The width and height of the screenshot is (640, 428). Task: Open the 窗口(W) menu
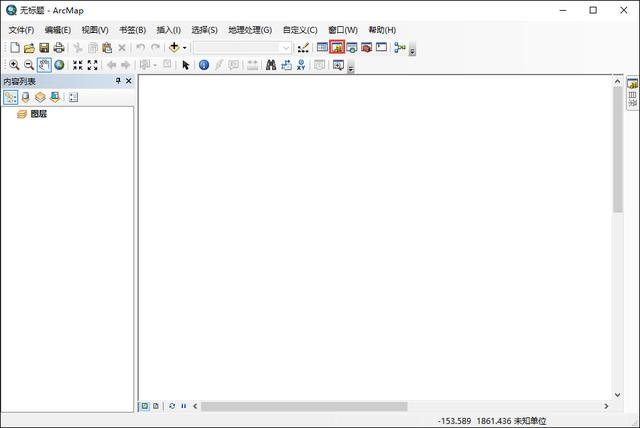pos(343,30)
